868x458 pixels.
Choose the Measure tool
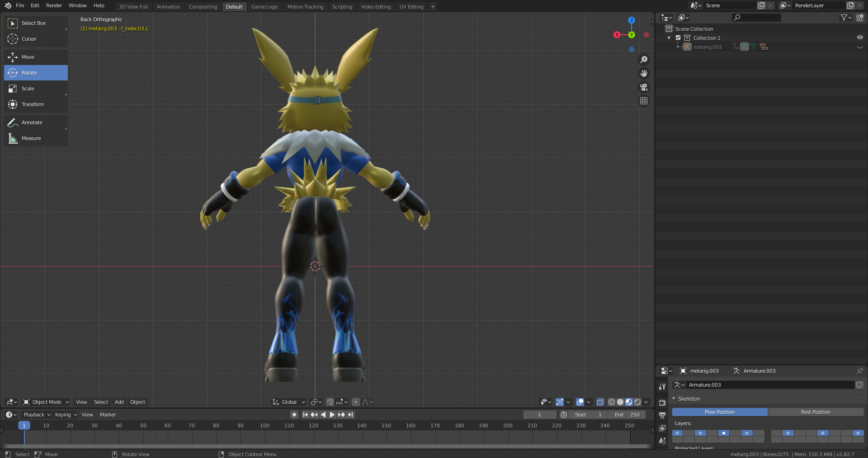[x=36, y=138]
